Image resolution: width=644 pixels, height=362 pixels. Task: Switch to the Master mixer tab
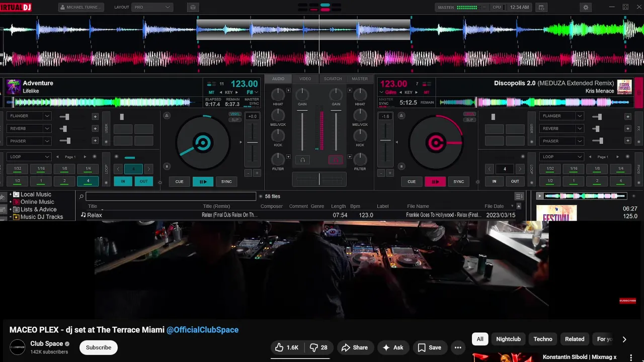[360, 79]
